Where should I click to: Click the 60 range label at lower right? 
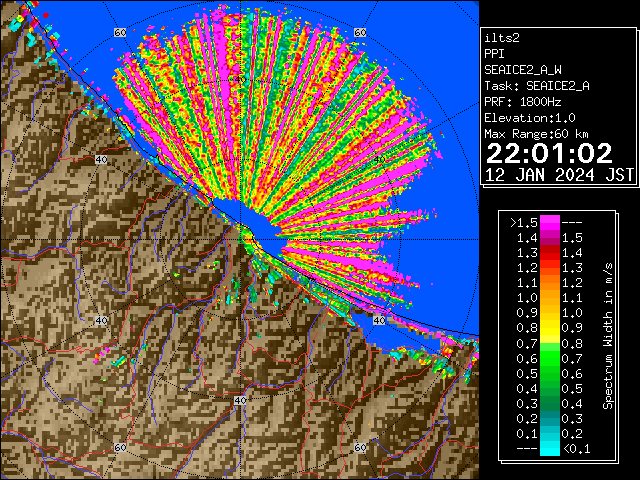click(x=360, y=447)
